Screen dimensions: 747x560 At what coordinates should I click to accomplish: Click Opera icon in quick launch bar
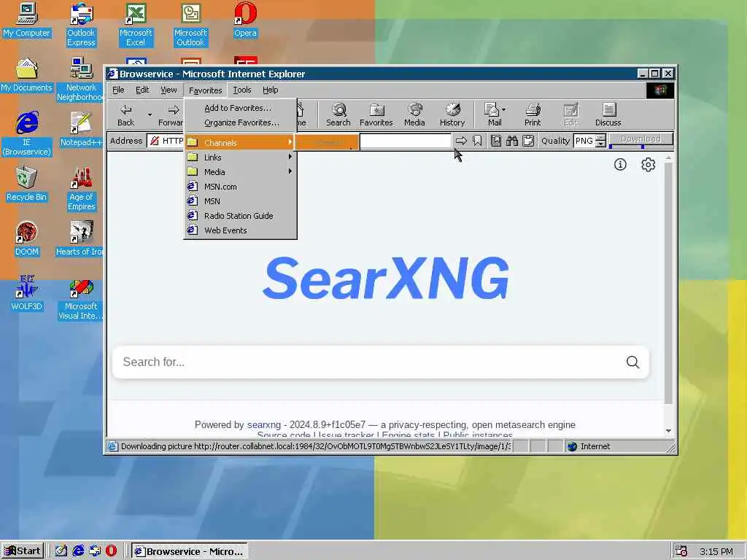click(111, 551)
